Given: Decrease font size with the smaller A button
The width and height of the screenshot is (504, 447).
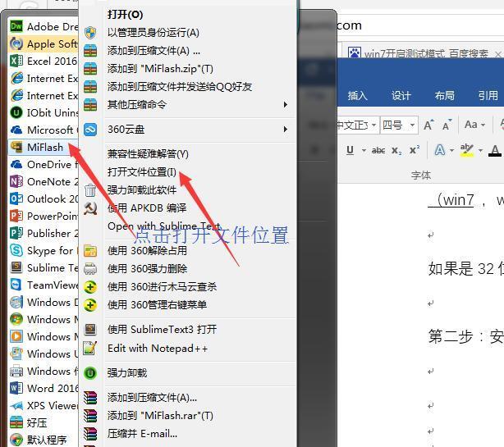Looking at the screenshot, I should (447, 125).
